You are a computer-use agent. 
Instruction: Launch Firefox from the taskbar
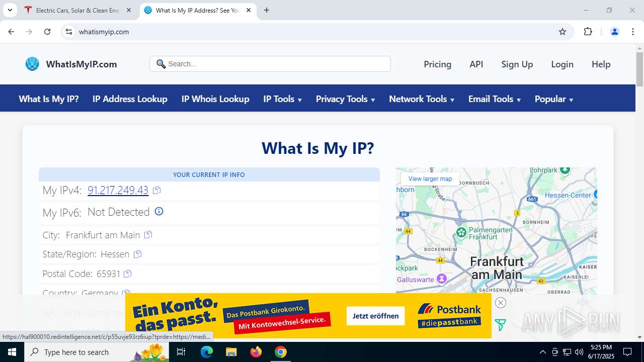(256, 352)
